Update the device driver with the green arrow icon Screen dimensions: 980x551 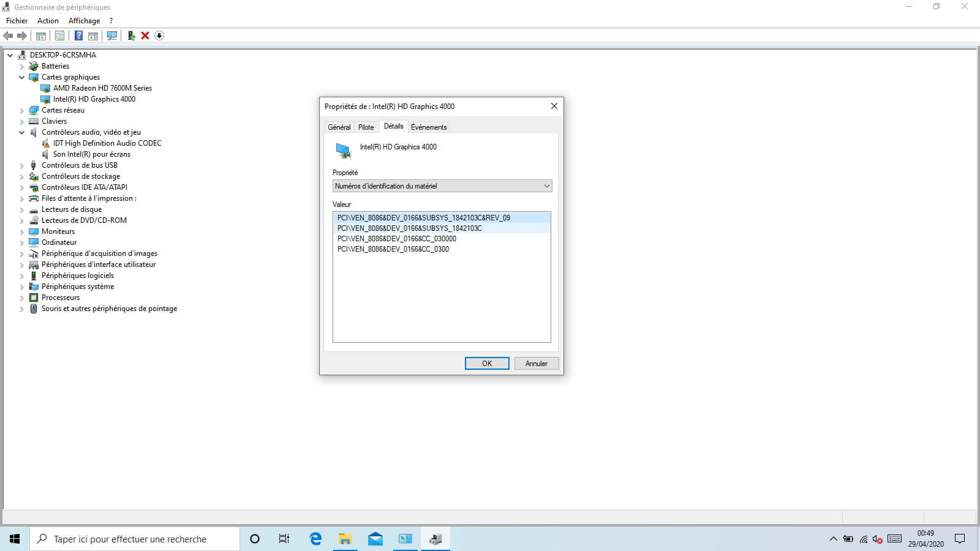coord(131,36)
